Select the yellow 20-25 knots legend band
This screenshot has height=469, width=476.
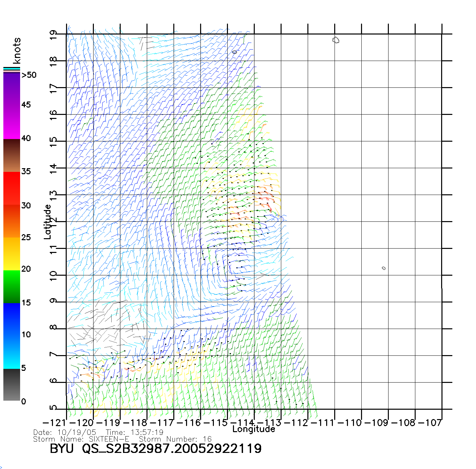pyautogui.click(x=12, y=254)
